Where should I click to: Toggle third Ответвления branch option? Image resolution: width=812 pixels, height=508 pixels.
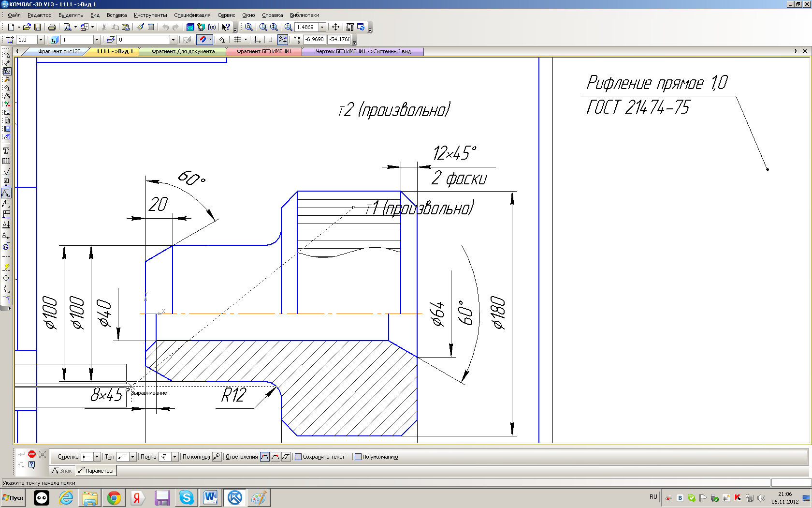coord(286,457)
